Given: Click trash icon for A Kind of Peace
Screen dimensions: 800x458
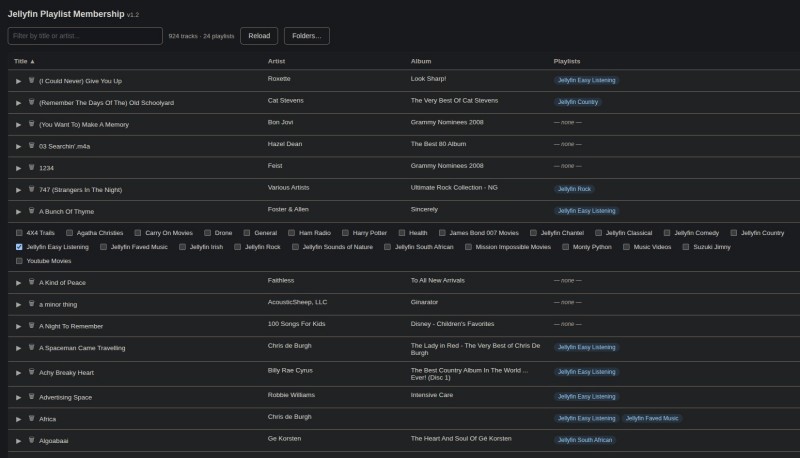Looking at the screenshot, I should pyautogui.click(x=32, y=282).
